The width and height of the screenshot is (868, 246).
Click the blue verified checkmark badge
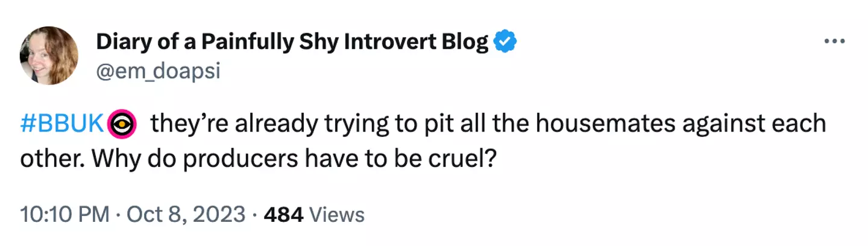505,42
